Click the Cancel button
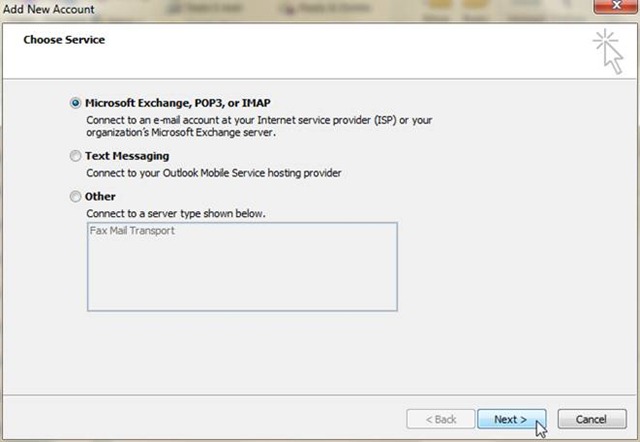 point(591,419)
